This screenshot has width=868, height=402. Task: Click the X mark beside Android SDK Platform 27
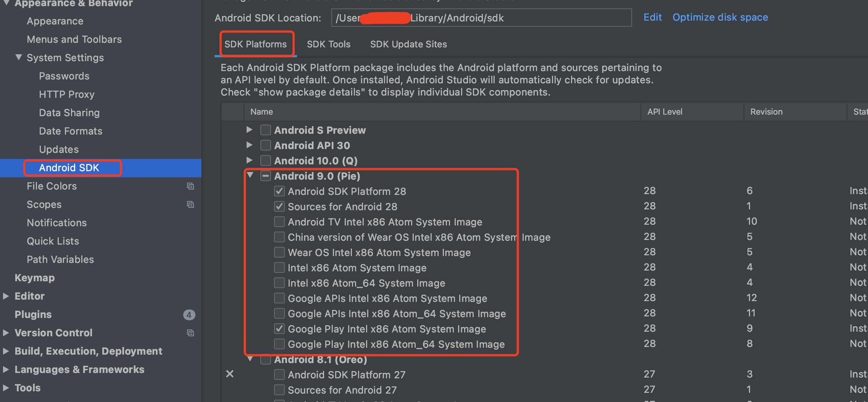coord(230,374)
